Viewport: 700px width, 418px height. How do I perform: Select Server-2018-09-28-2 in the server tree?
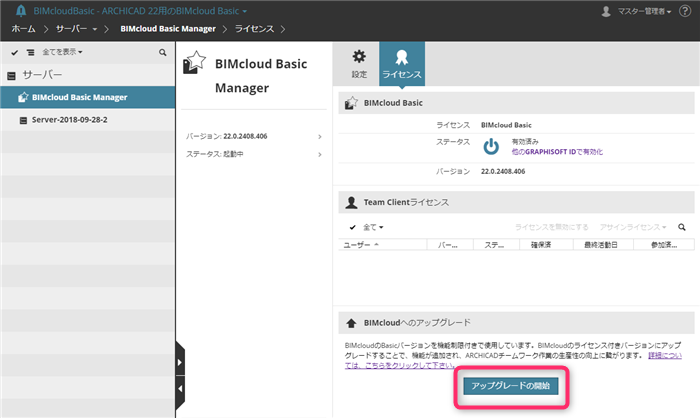tap(88, 120)
